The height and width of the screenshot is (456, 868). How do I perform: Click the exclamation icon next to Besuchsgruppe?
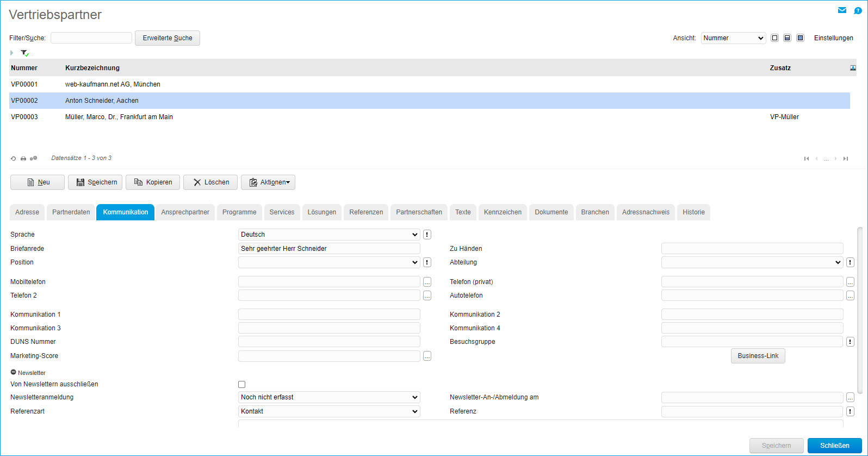(x=850, y=342)
